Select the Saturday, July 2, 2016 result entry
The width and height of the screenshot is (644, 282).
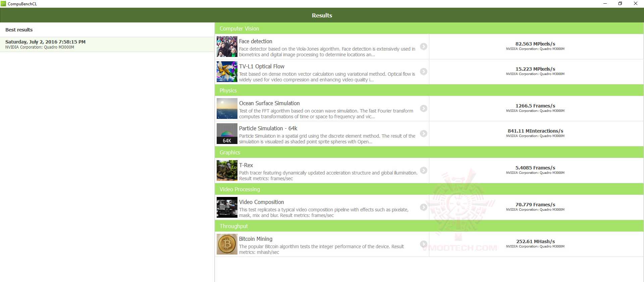(107, 44)
